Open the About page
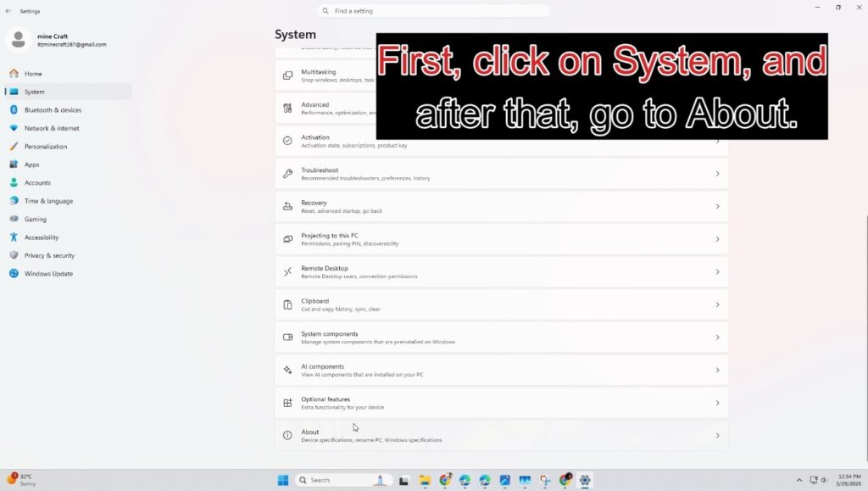 [x=502, y=435]
